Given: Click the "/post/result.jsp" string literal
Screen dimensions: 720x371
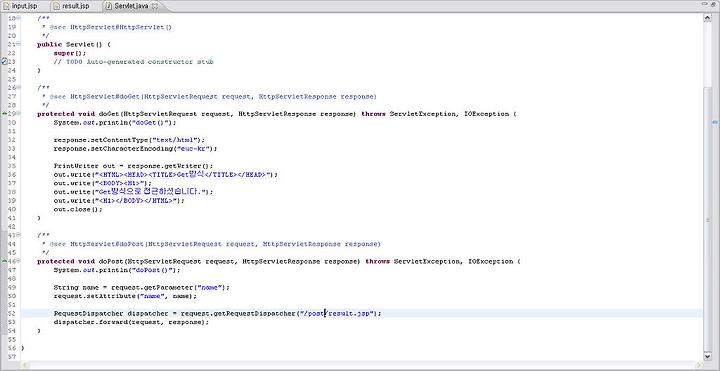Looking at the screenshot, I should 336,314.
